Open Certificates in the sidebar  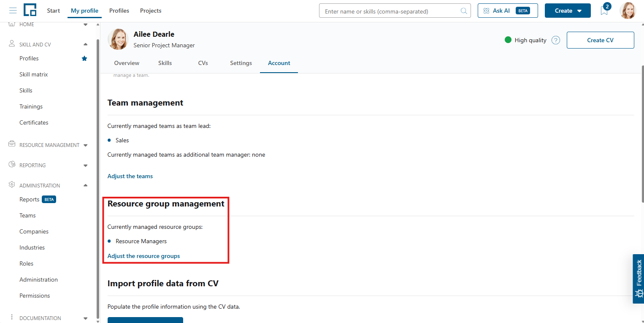click(x=34, y=122)
